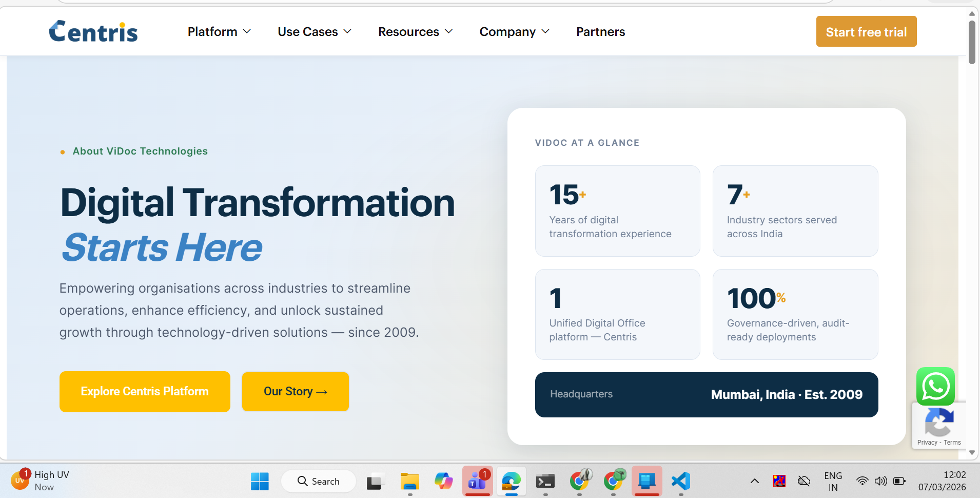The image size is (980, 498).
Task: Expand the Company dropdown menu
Action: tap(514, 32)
